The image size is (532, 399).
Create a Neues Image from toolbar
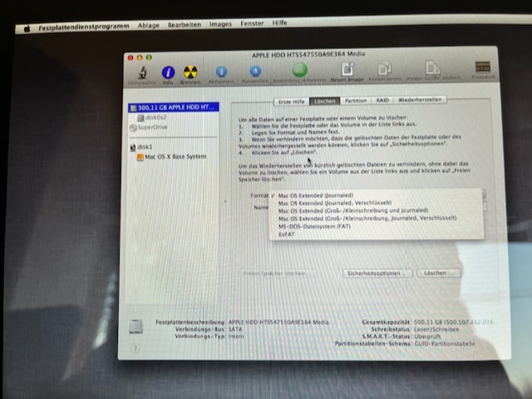(347, 69)
